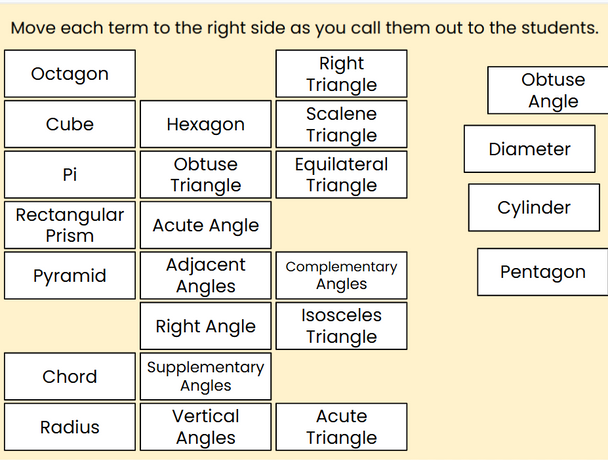608x460 pixels.
Task: Click the Pyramid term card
Action: [x=70, y=275]
